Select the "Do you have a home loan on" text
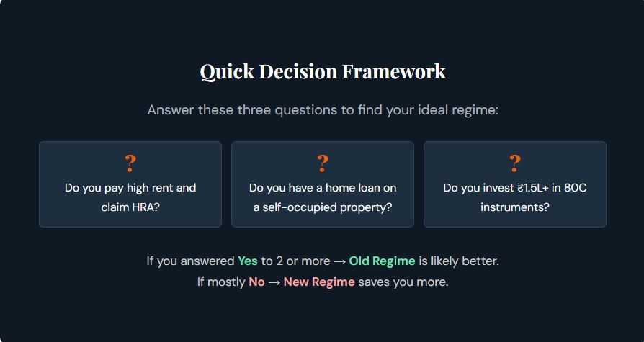The image size is (644, 342). tap(323, 188)
